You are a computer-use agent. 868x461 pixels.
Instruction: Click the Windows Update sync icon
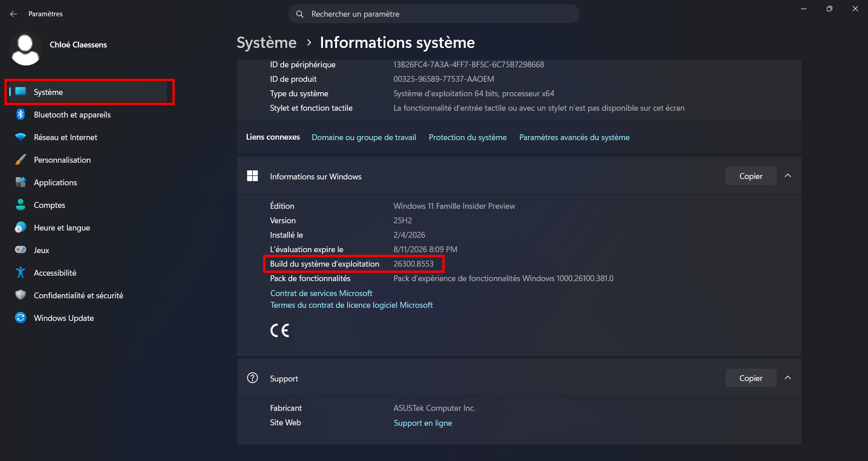coord(21,318)
